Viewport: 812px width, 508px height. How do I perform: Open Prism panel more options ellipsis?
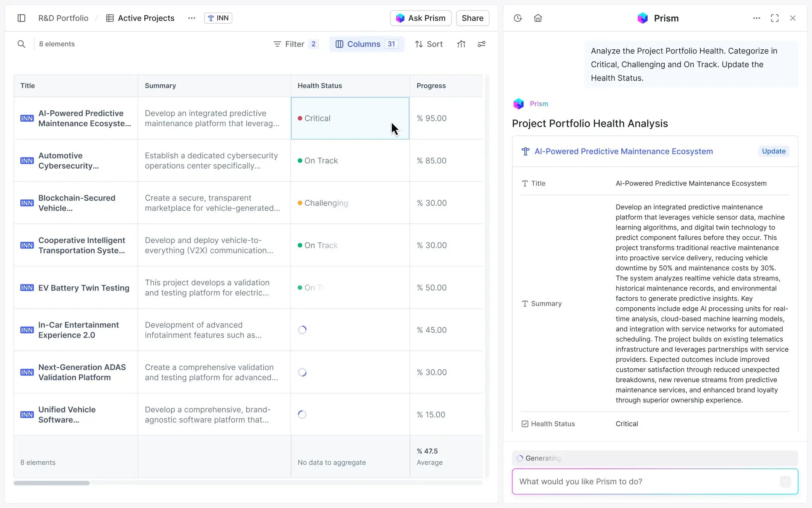pos(757,18)
